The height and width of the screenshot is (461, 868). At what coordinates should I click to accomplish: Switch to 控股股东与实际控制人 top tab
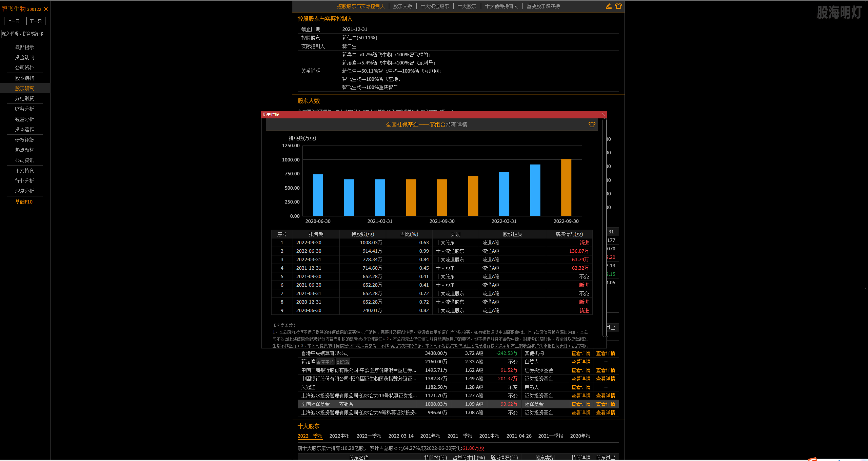click(x=360, y=6)
